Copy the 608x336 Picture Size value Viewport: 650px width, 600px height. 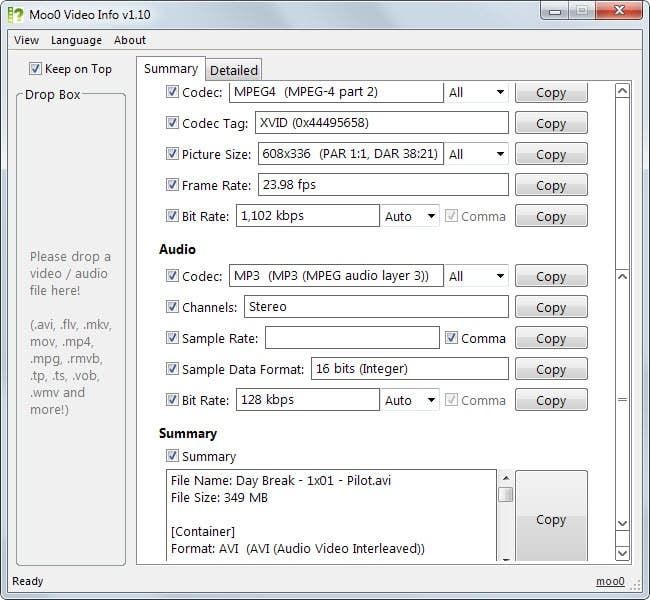551,154
